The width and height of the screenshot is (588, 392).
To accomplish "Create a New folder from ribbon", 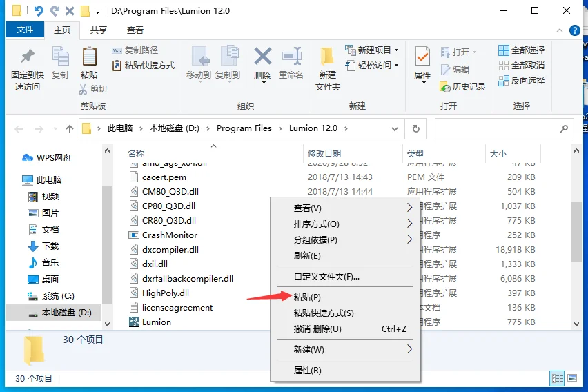I will tap(327, 69).
